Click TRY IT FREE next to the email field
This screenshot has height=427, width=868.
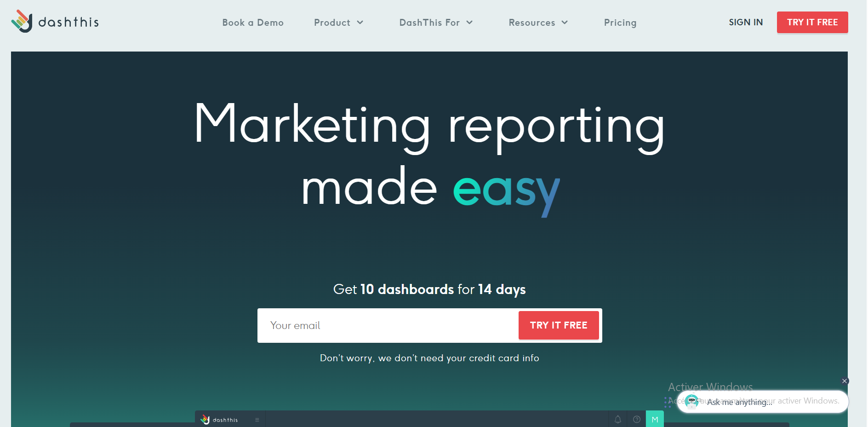tap(558, 325)
